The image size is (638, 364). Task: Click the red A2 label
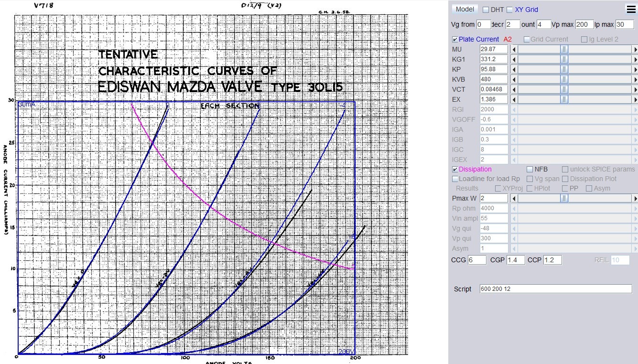coord(508,39)
